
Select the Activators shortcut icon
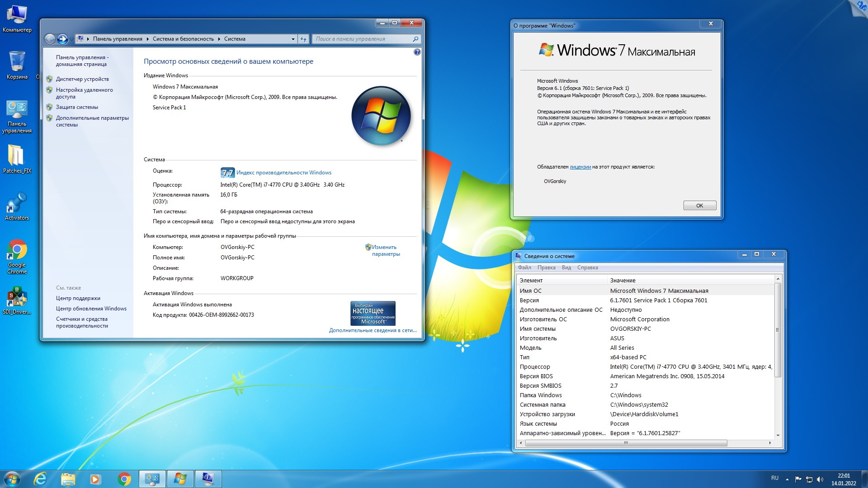tap(17, 206)
